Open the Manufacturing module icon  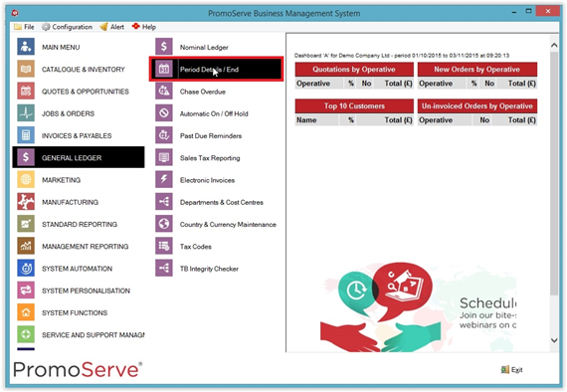(26, 201)
